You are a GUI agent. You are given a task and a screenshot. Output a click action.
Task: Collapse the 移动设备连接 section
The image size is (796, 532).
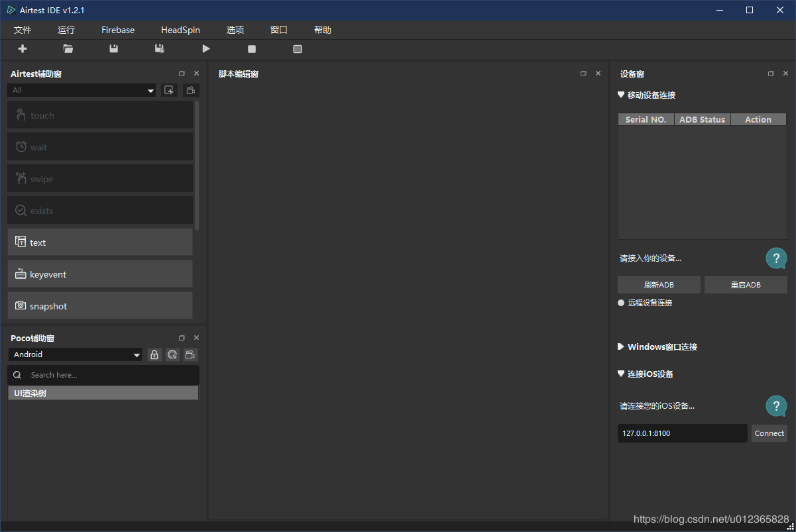click(x=621, y=95)
